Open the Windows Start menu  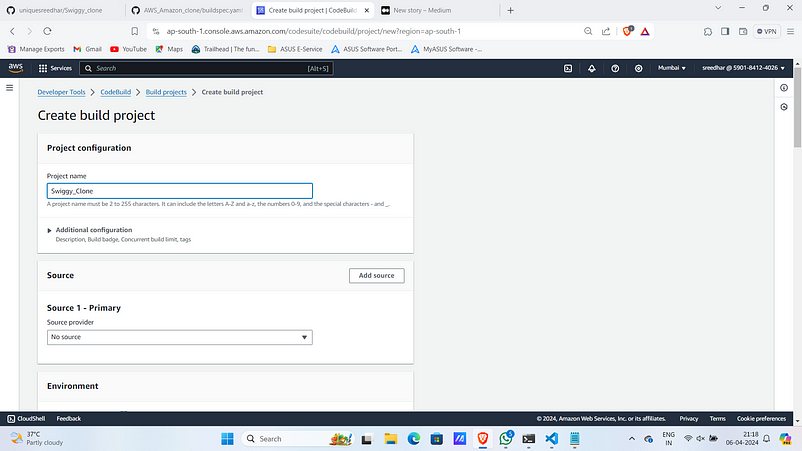pos(227,439)
